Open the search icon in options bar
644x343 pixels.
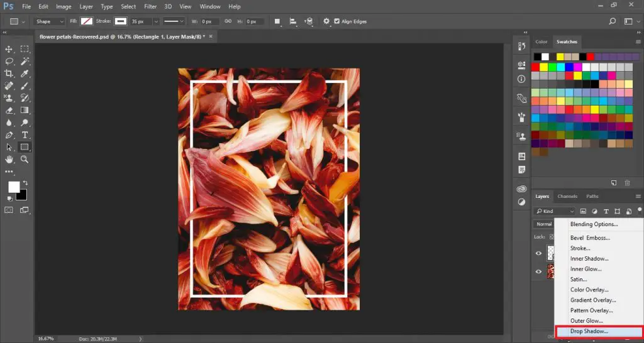[x=613, y=21]
